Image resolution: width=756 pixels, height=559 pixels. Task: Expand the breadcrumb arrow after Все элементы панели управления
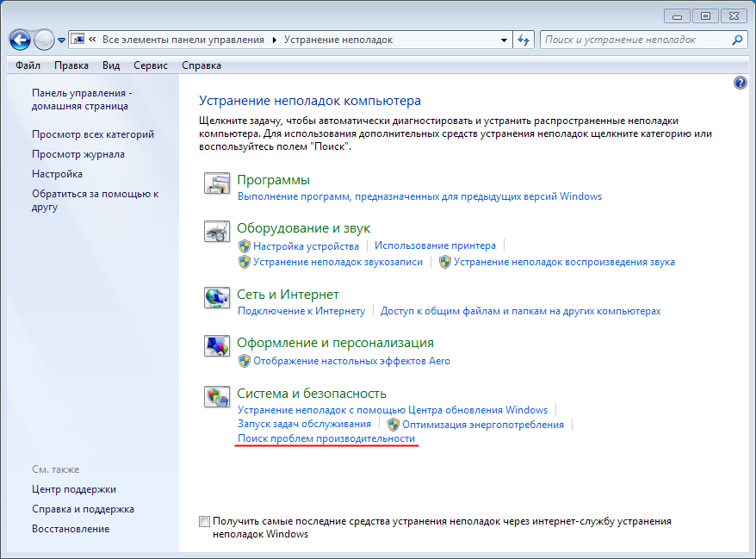275,40
